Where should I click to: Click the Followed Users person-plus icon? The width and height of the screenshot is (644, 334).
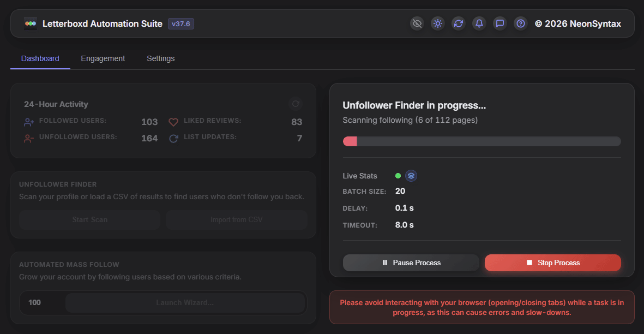click(x=29, y=122)
